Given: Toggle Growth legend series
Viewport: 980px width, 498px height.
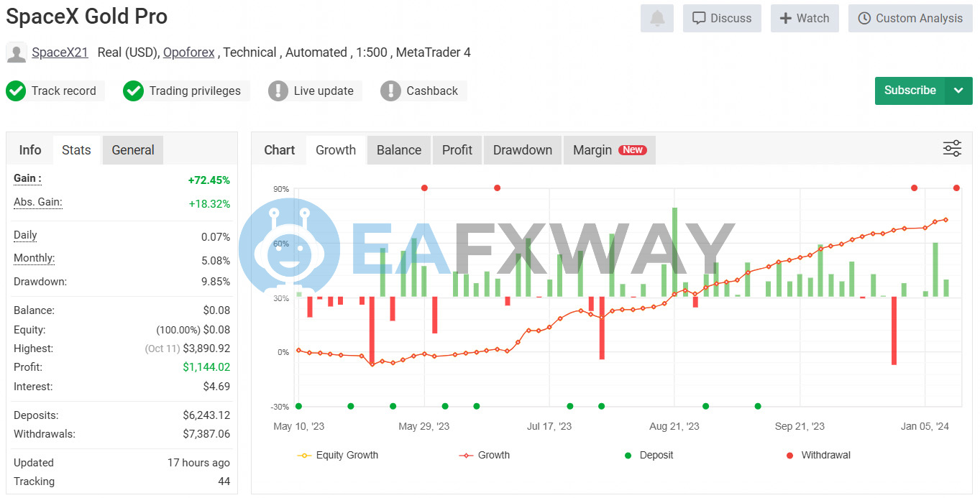Looking at the screenshot, I should click(484, 455).
